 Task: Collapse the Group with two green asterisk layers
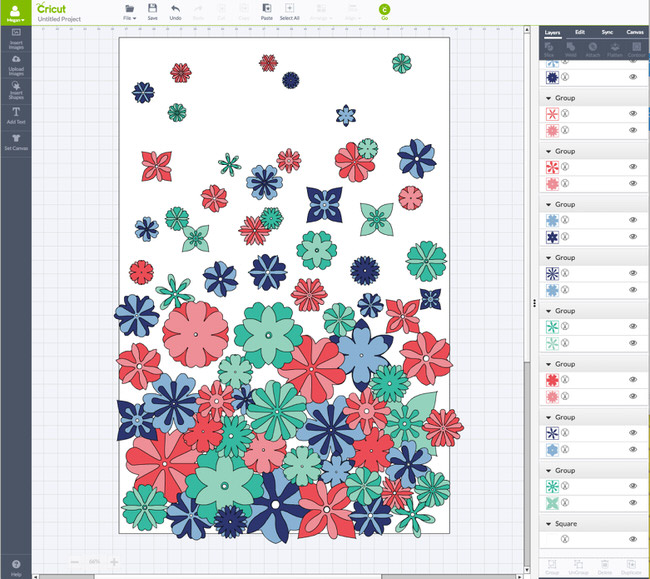coord(548,311)
